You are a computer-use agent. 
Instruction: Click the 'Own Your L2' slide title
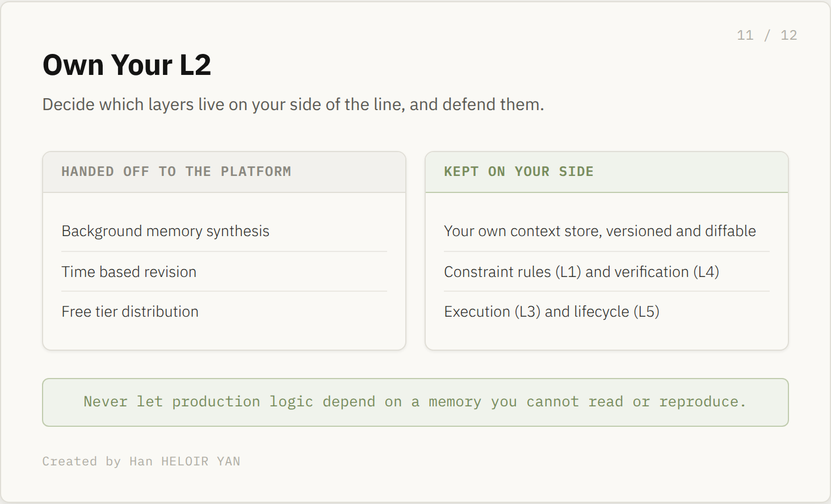(127, 65)
